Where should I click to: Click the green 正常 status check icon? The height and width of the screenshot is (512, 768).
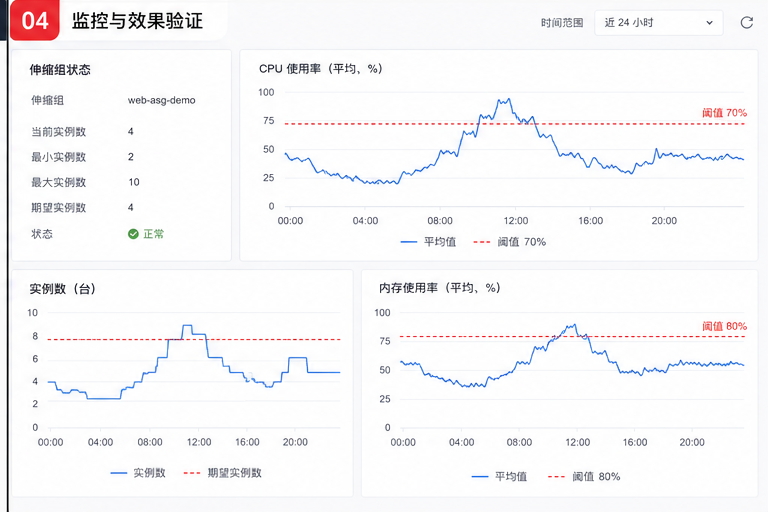(133, 234)
